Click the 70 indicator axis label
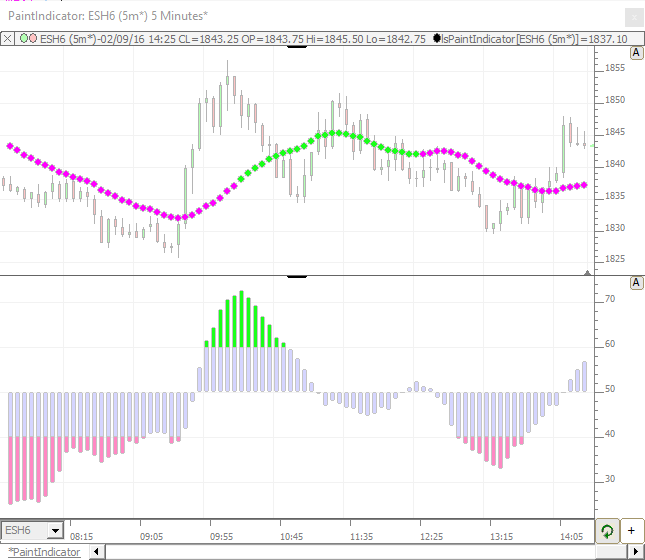 tap(610, 299)
